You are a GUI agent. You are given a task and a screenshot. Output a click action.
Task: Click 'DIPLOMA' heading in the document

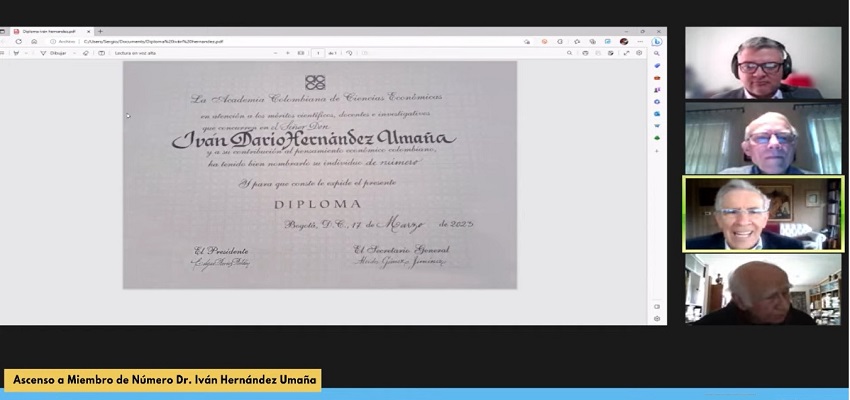point(317,204)
